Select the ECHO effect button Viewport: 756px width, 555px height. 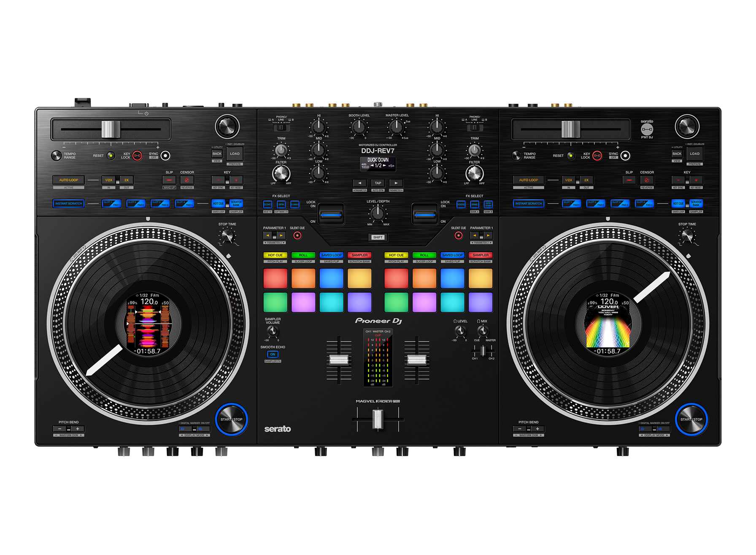click(268, 205)
